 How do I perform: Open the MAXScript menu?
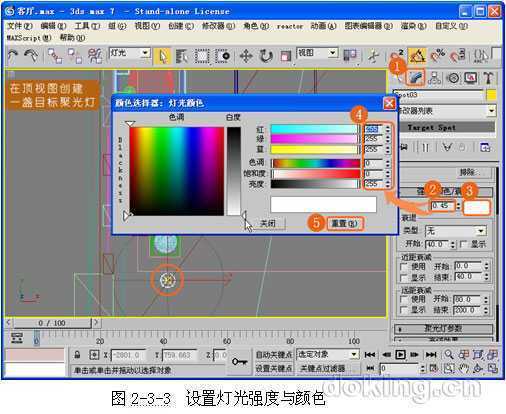pos(29,38)
